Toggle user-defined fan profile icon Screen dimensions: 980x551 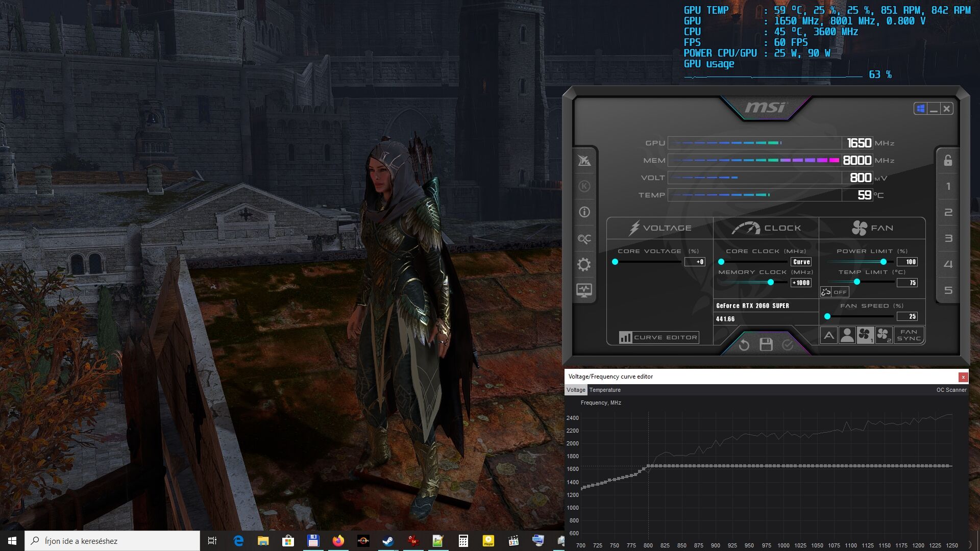[847, 335]
